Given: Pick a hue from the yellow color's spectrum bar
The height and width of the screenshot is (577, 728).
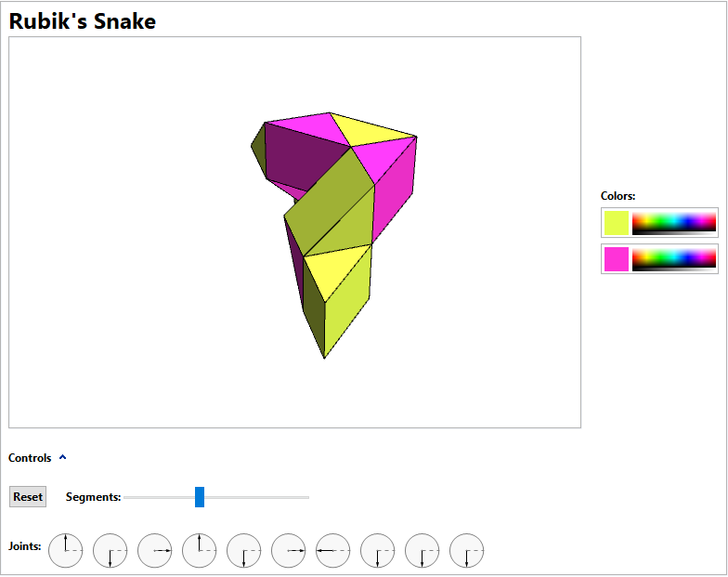Looking at the screenshot, I should 674,223.
